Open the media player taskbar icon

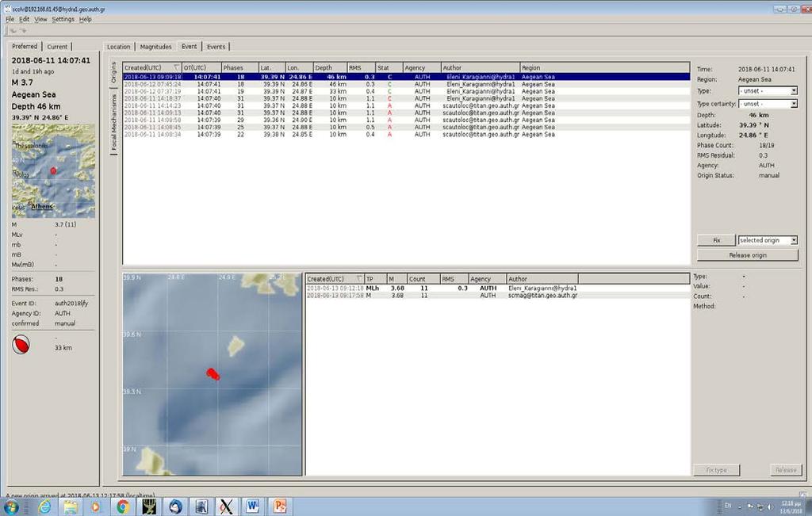pyautogui.click(x=96, y=507)
